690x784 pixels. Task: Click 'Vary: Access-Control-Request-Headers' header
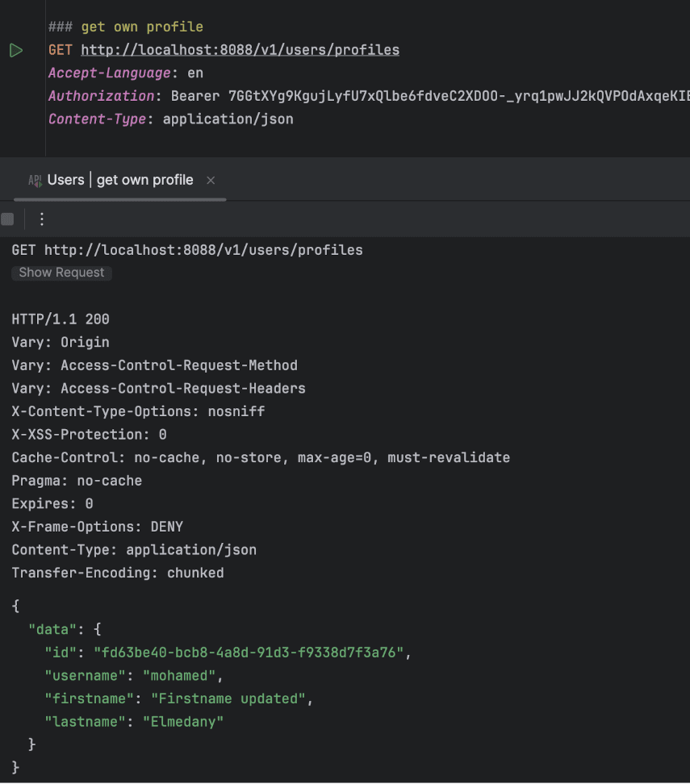click(x=159, y=388)
